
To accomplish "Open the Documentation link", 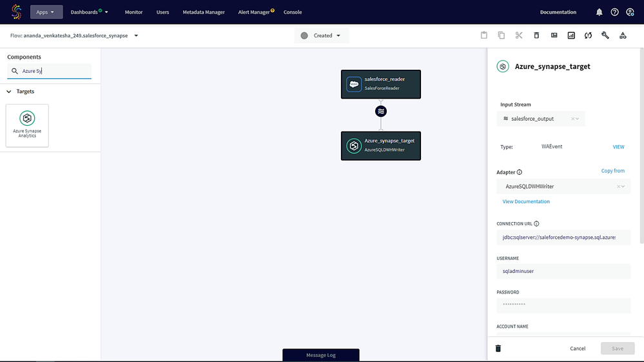I will 558,12.
